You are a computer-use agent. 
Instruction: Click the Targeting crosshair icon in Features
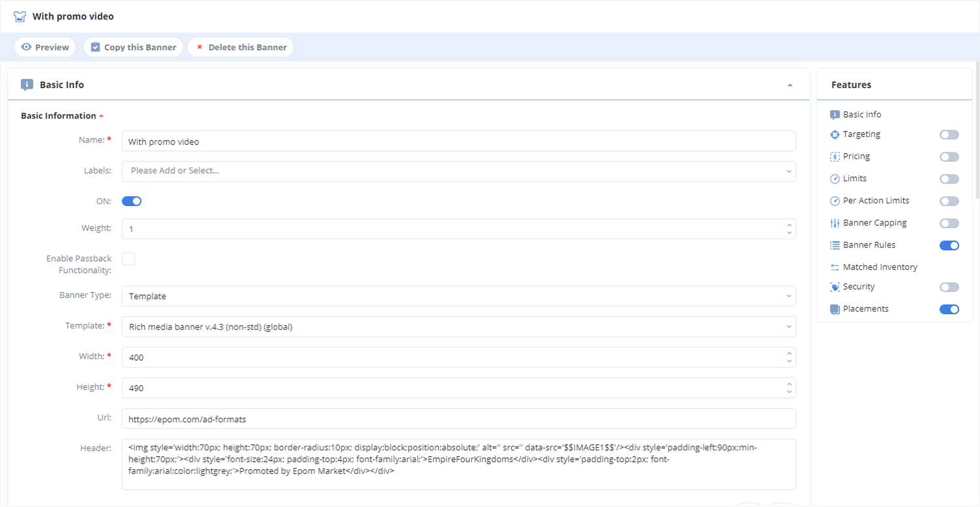835,134
